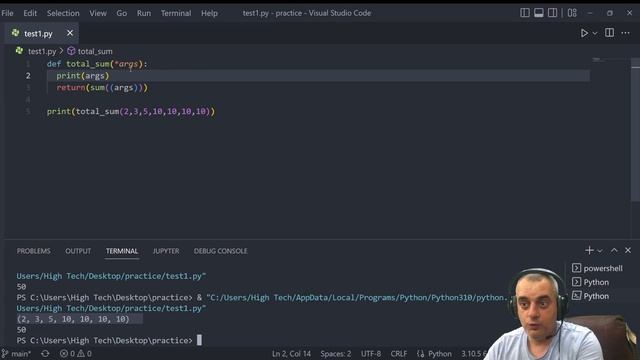Open Customize Layout icon
Viewport: 640px width, 360px height.
coord(572,13)
